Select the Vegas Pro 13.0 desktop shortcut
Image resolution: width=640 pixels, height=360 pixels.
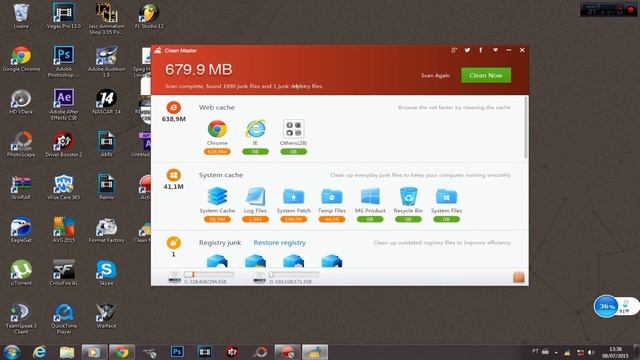pyautogui.click(x=64, y=16)
